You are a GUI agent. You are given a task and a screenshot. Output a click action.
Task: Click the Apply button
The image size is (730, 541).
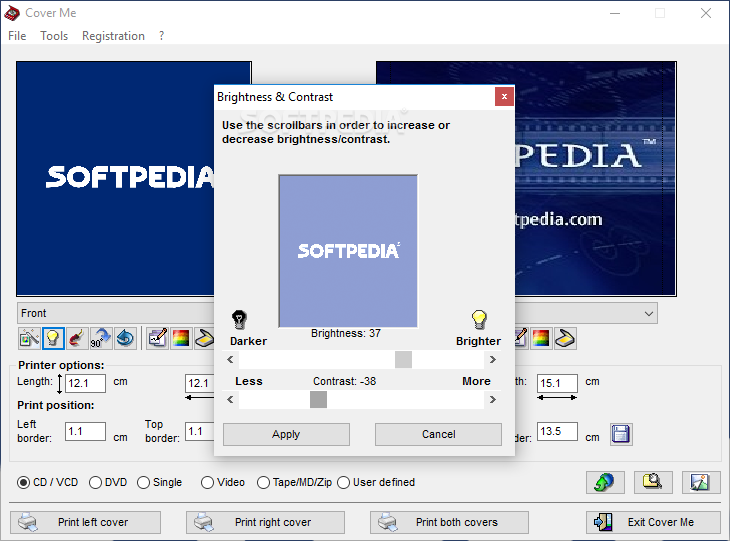[x=286, y=434]
